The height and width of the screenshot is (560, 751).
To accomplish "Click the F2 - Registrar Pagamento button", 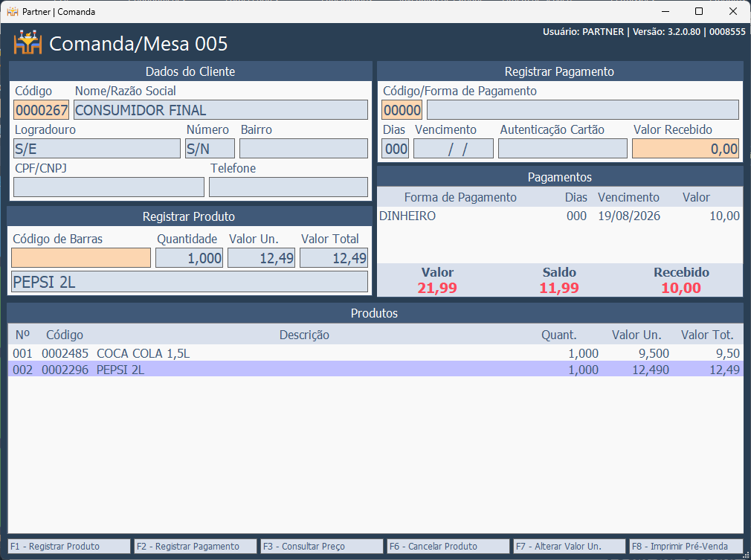I will pos(196,546).
